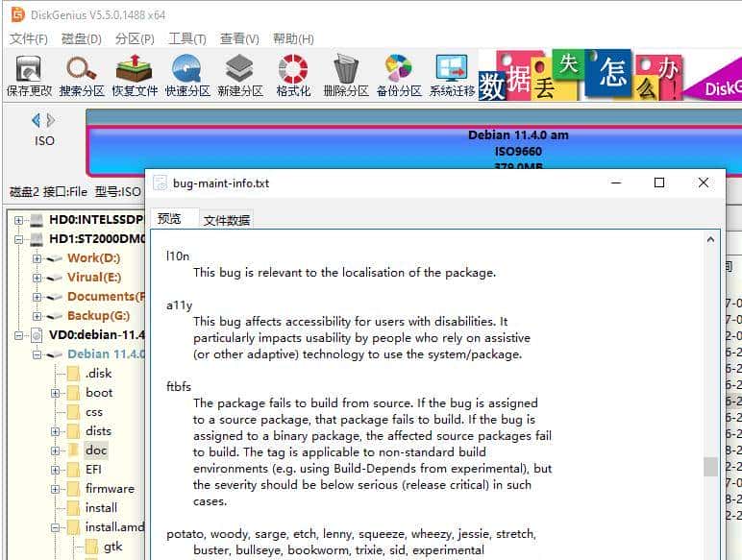742x560 pixels.
Task: Open the 备份分区 backup partition tool
Action: 399,76
